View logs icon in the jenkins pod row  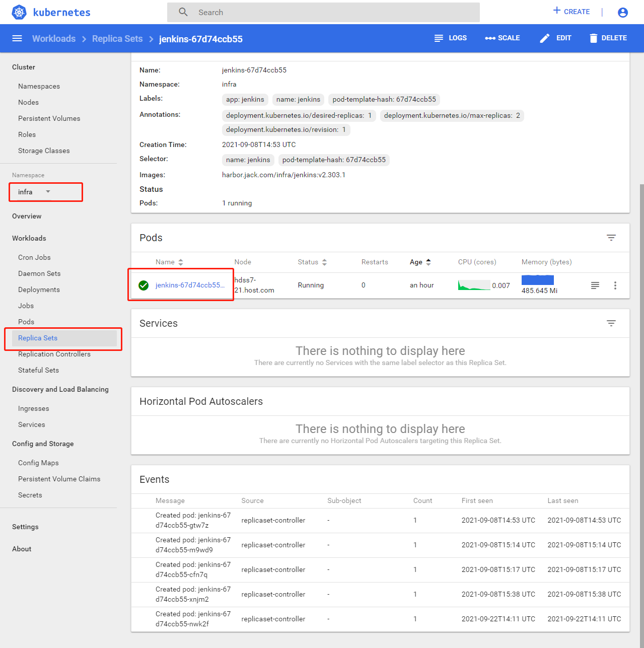coord(595,285)
